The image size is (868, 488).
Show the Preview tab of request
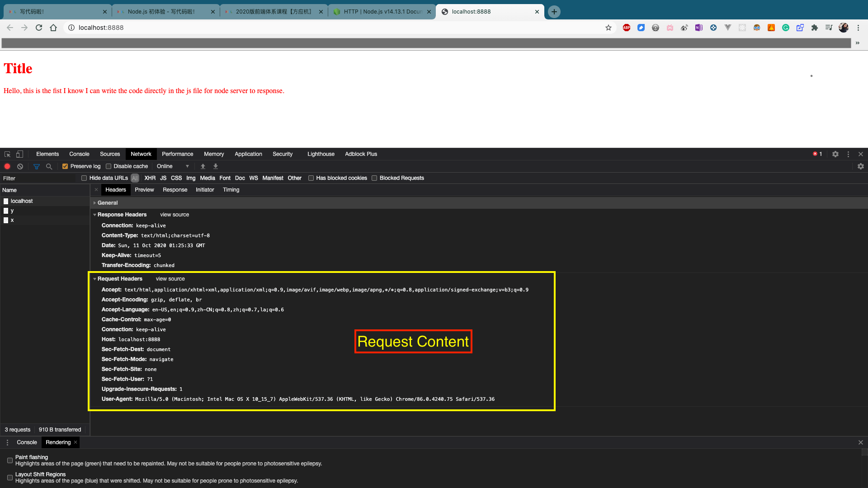(144, 190)
